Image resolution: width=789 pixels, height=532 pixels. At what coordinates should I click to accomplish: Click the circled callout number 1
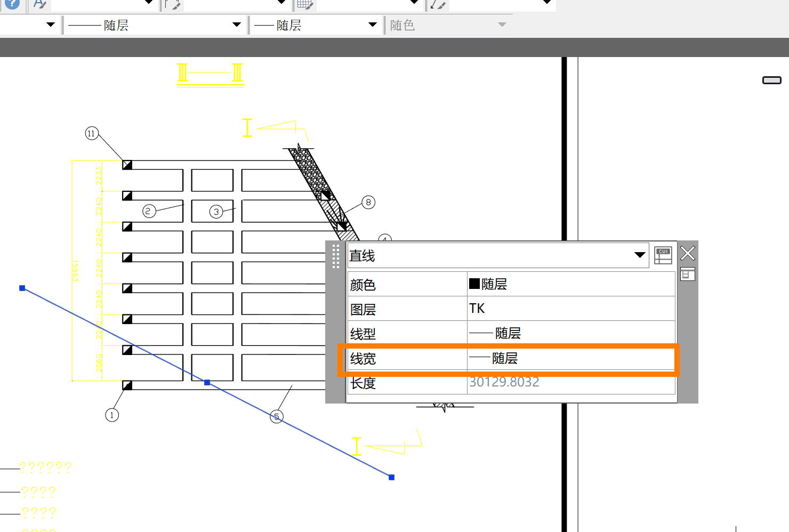[x=112, y=415]
